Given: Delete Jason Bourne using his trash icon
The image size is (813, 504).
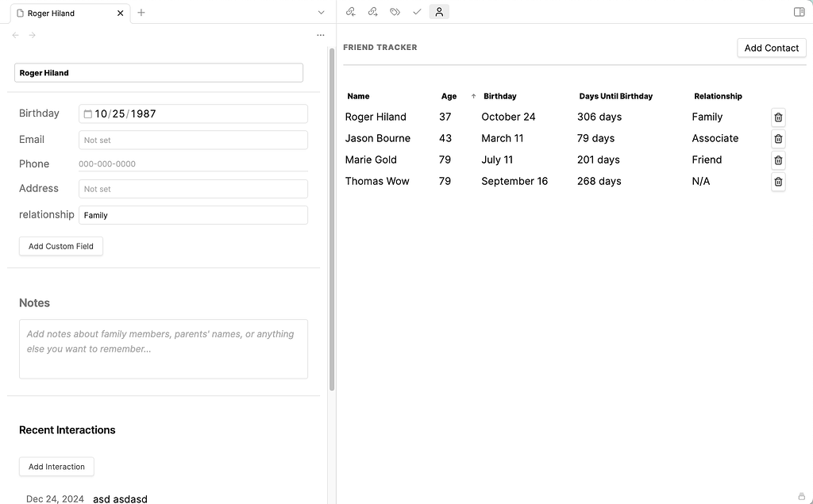Looking at the screenshot, I should pyautogui.click(x=778, y=138).
